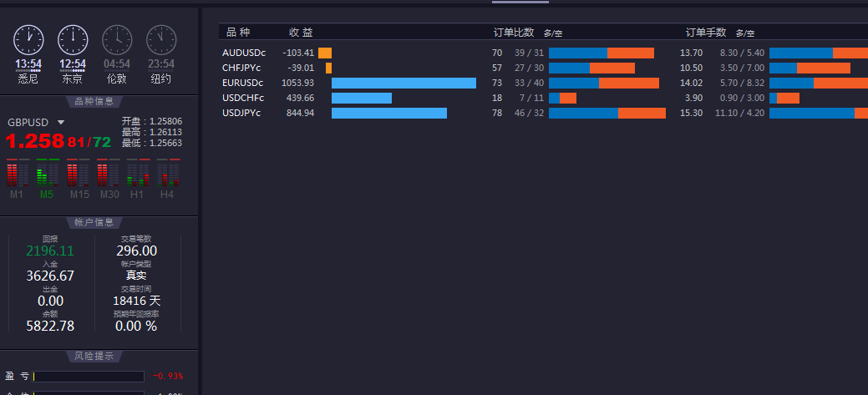
Task: Click the 最低 1.25663 low price
Action: (x=152, y=144)
